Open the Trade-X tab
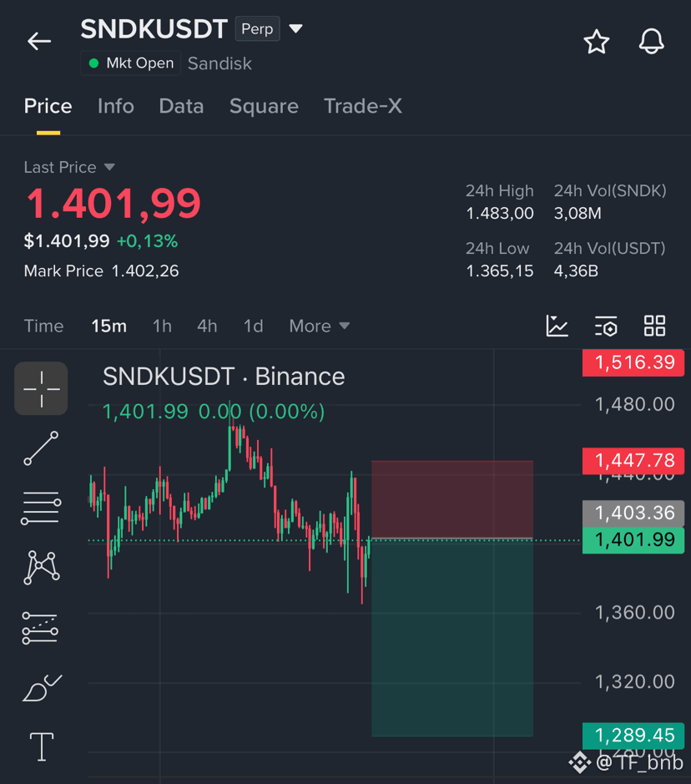Viewport: 691px width, 784px height. (363, 106)
